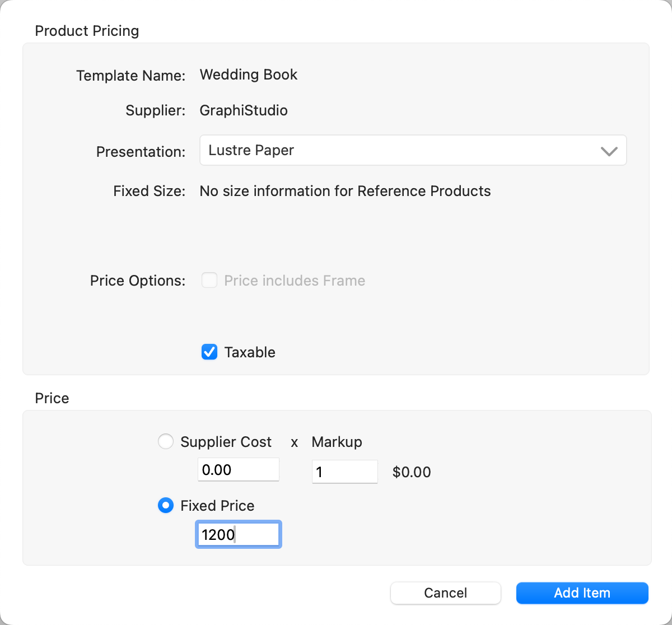Click the Taxable label text
Viewport: 672px width, 625px height.
point(250,352)
